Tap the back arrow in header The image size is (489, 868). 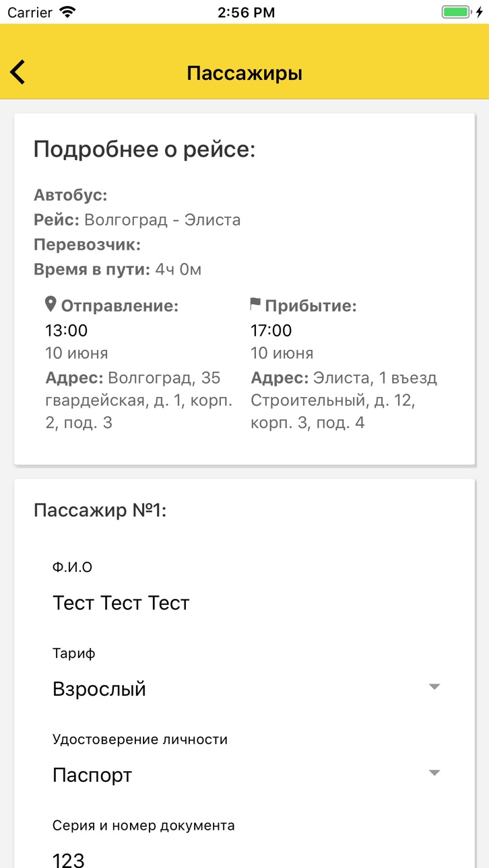pyautogui.click(x=18, y=73)
